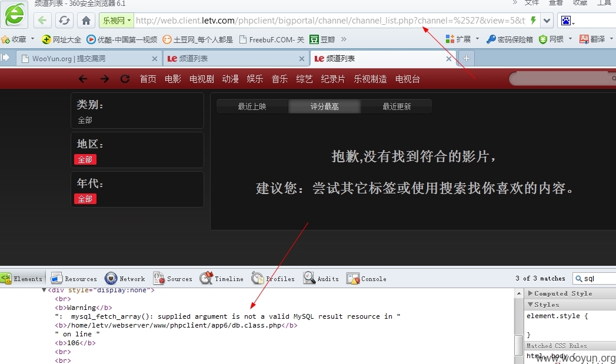Open 首页 in the red nav bar

(x=148, y=79)
